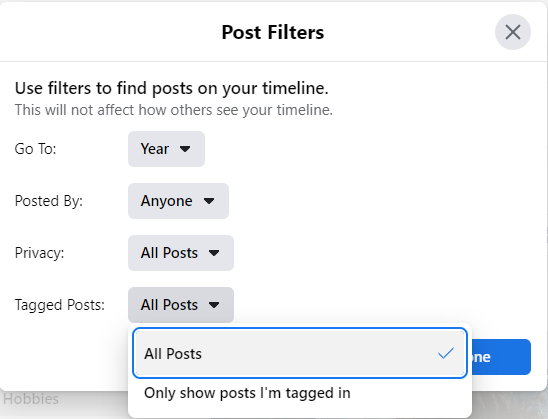This screenshot has width=548, height=419.
Task: Click the Privacy label
Action: [x=39, y=253]
